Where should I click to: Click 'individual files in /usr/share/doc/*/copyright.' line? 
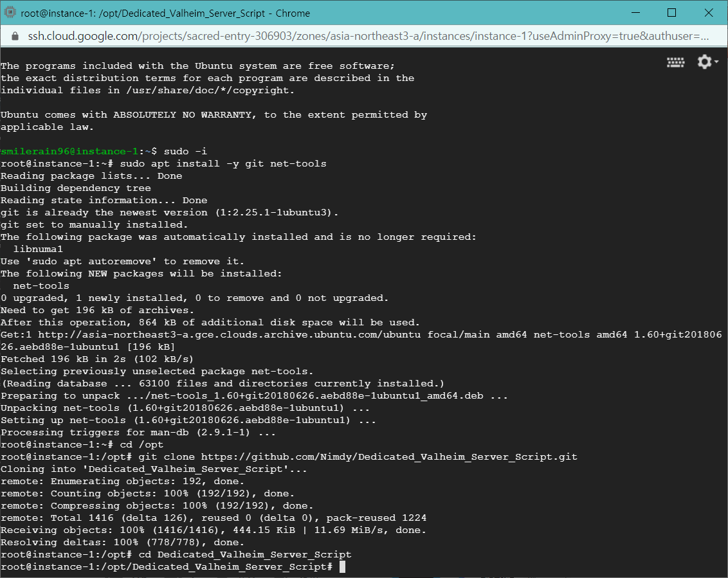[148, 91]
